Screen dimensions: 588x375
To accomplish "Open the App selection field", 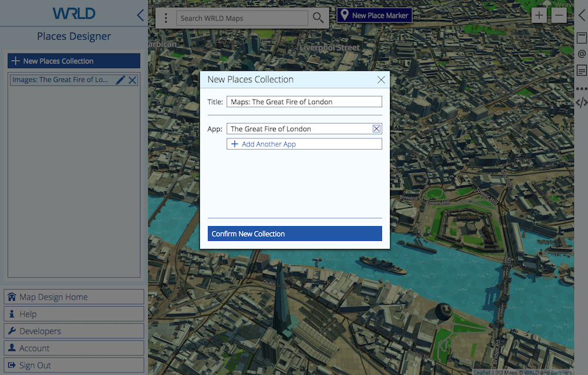I will click(x=299, y=129).
